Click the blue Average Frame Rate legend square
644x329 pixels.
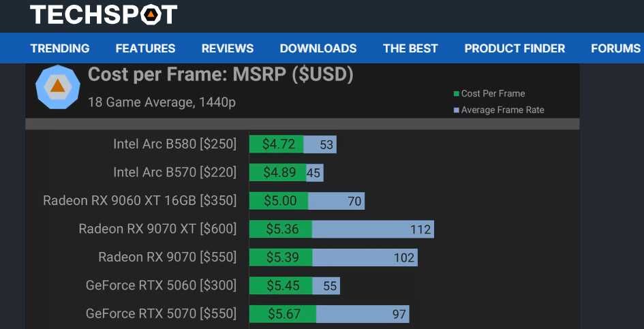(456, 110)
